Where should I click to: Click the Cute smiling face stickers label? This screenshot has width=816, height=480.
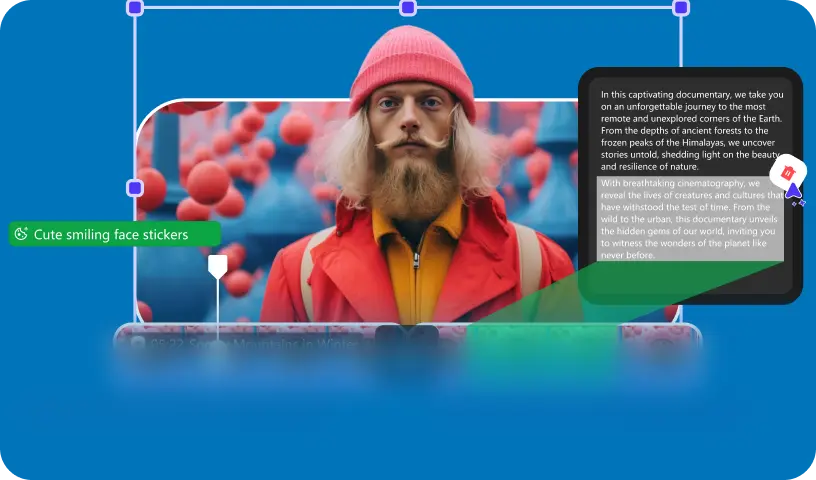(110, 235)
